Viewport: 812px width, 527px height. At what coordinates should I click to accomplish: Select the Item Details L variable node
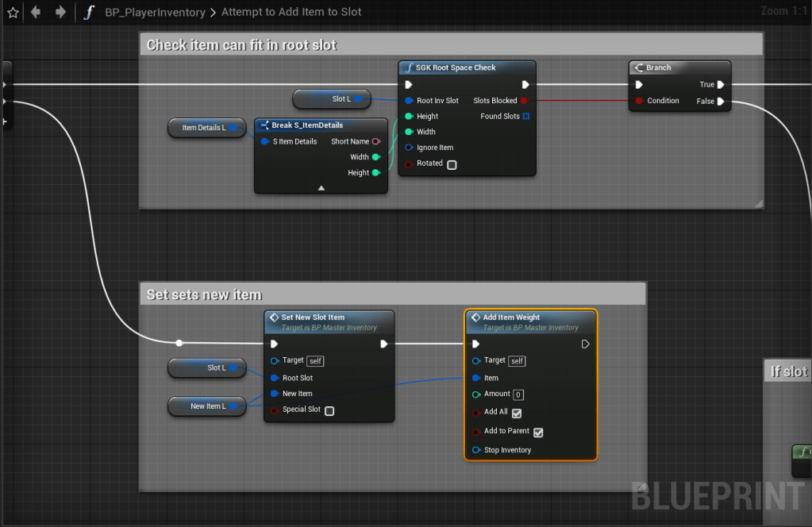(206, 128)
